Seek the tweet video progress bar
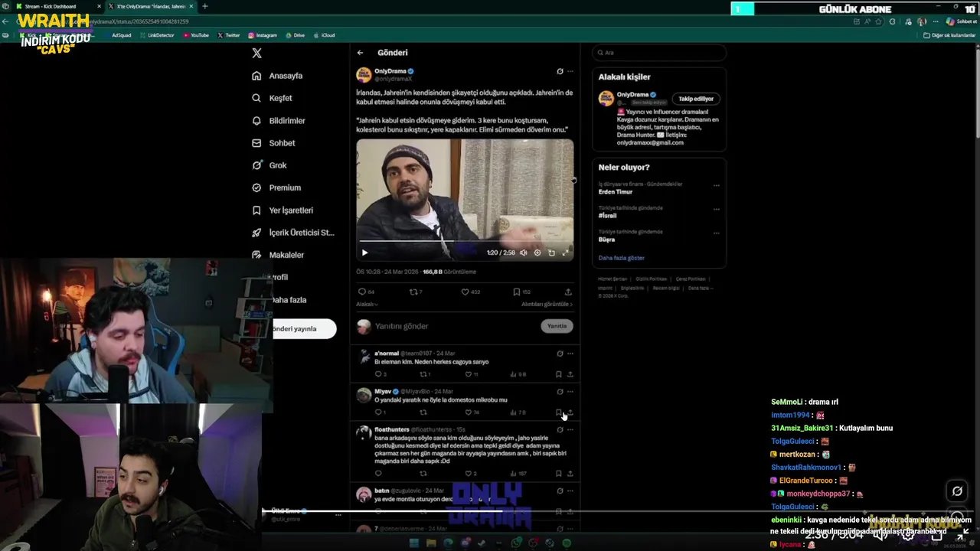 [x=465, y=242]
